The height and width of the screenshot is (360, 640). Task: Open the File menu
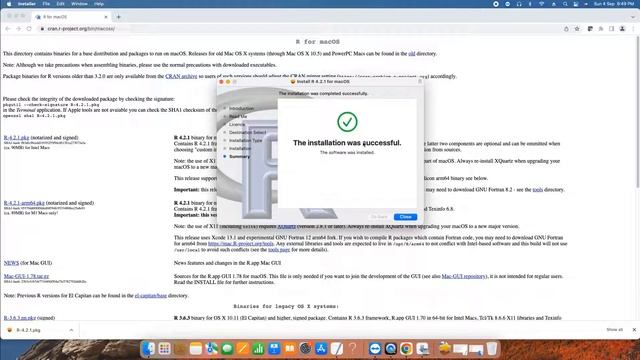(x=46, y=4)
